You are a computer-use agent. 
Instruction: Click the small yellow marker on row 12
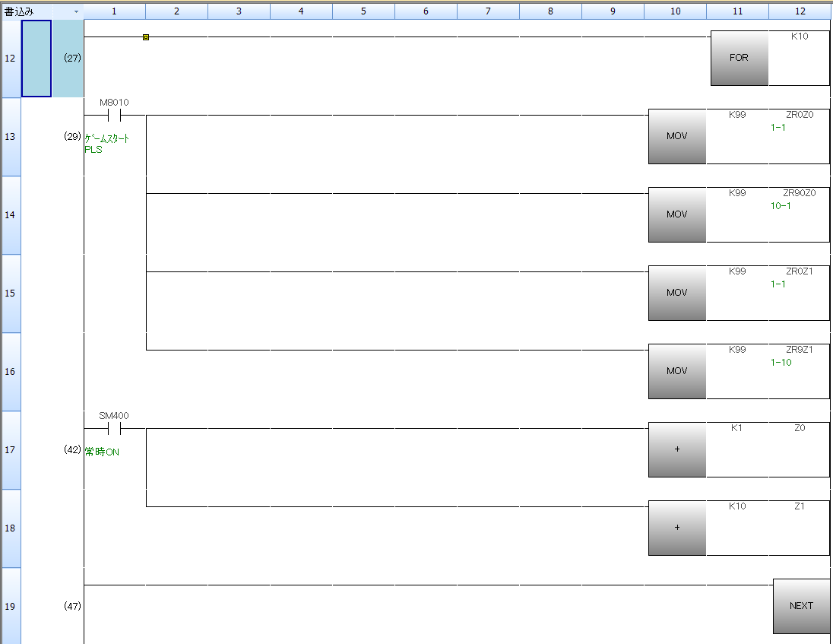(x=146, y=36)
